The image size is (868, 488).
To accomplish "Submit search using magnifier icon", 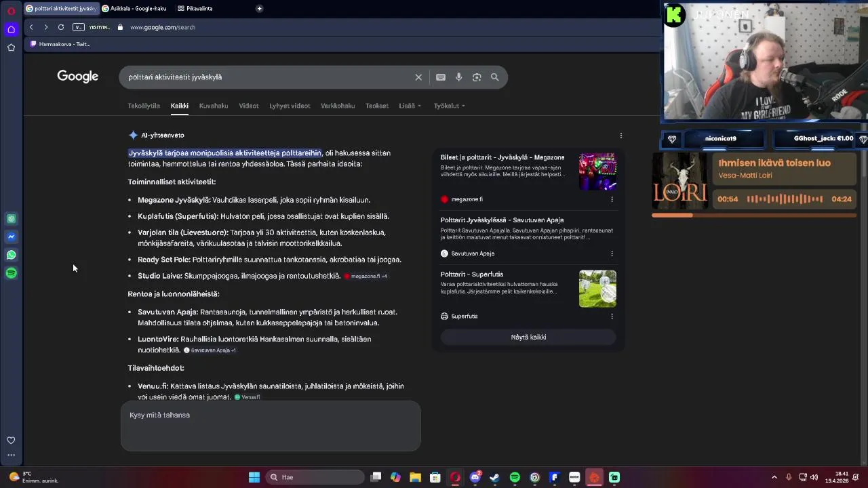I will click(495, 77).
